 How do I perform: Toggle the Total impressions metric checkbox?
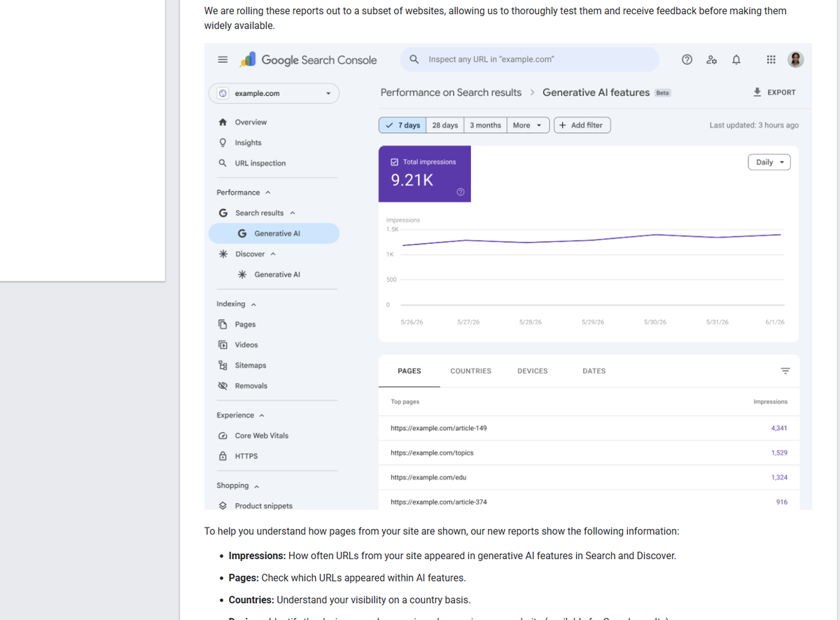(x=395, y=162)
